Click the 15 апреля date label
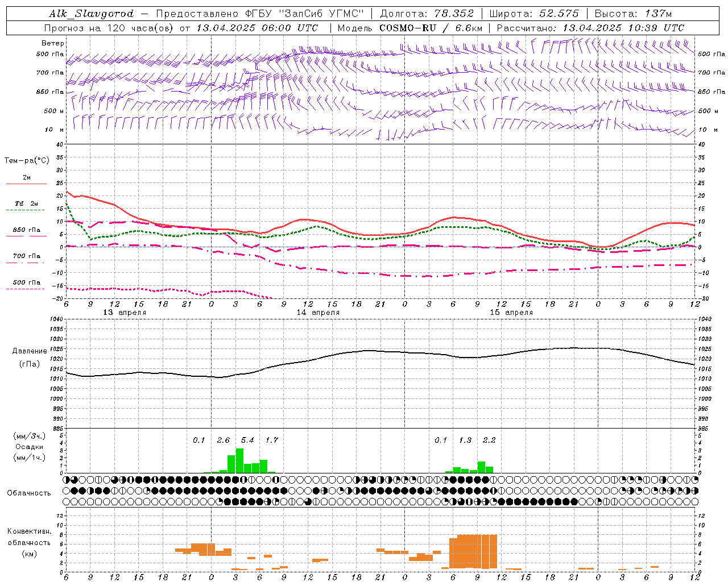 coord(511,313)
